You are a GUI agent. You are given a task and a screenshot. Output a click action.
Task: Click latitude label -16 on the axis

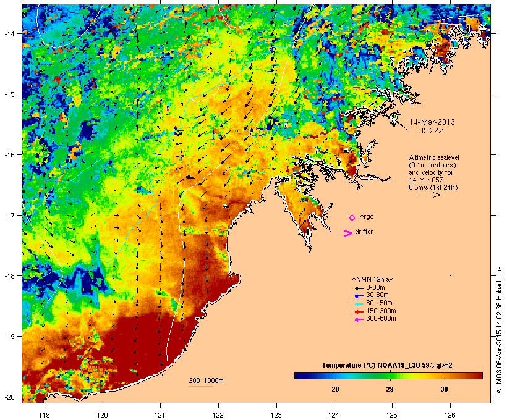coord(10,155)
